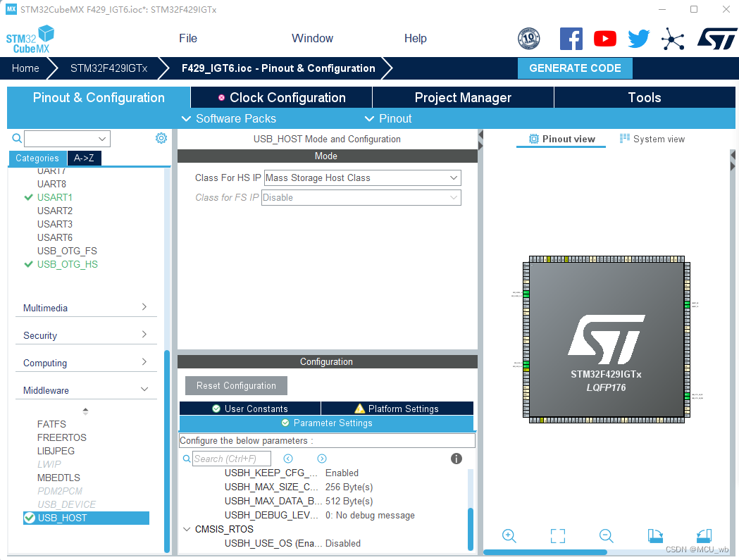Image resolution: width=739 pixels, height=560 pixels.
Task: Open ST Twitter bird icon
Action: click(639, 39)
